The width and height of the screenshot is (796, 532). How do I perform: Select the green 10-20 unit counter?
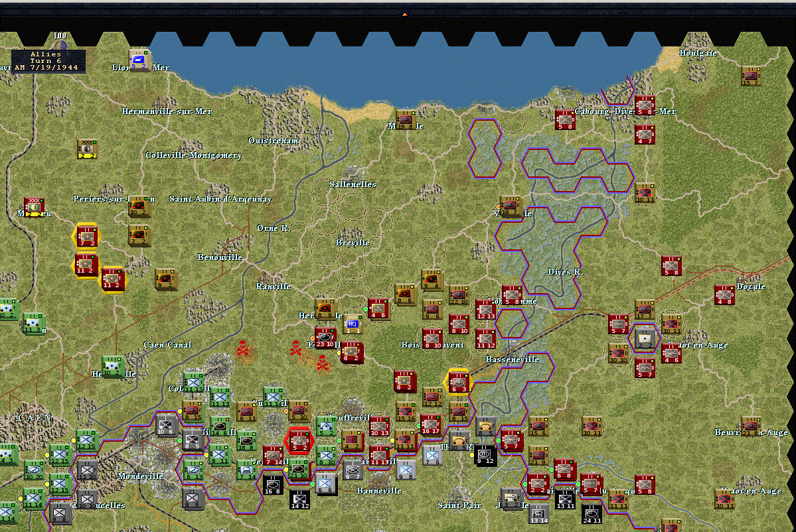tap(34, 470)
